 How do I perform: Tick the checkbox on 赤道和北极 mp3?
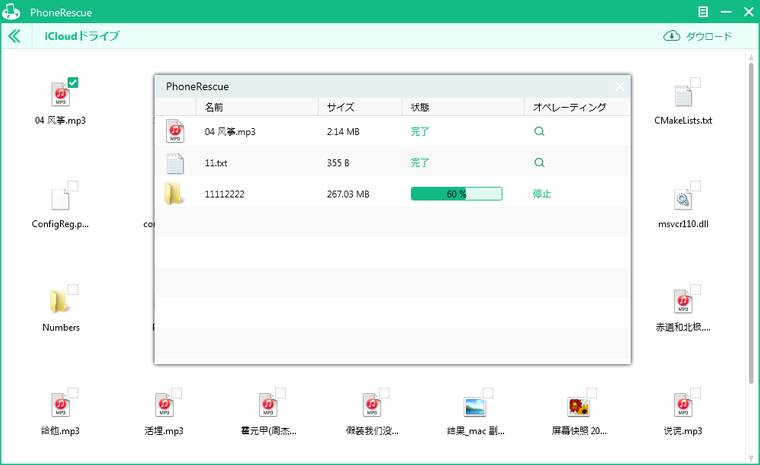click(x=696, y=289)
